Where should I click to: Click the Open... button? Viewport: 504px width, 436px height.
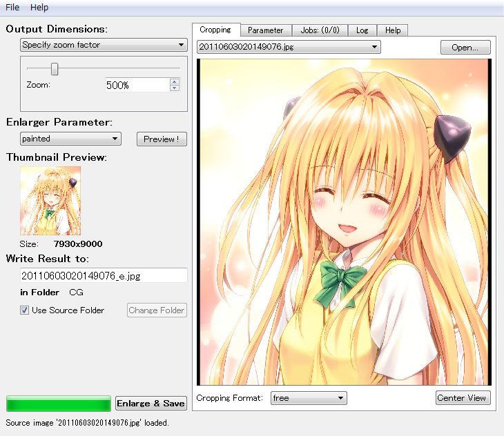click(465, 47)
